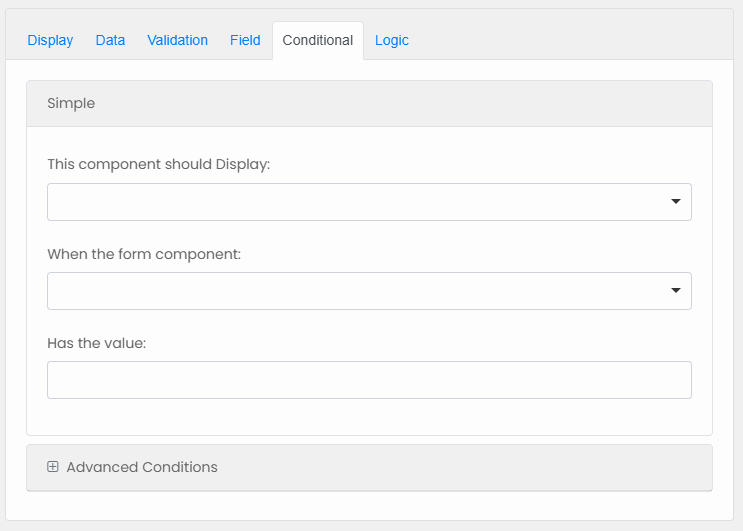Switch to the Data tab
Image resolution: width=743 pixels, height=531 pixels.
point(110,41)
